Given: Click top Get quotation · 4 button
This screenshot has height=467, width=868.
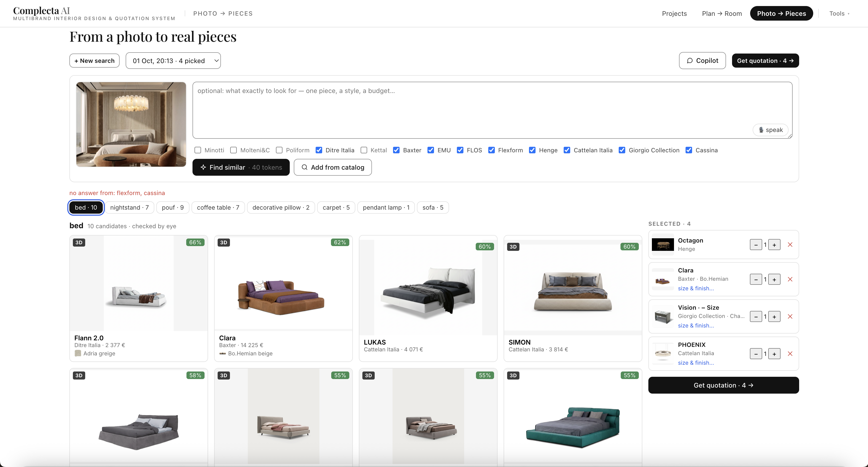Looking at the screenshot, I should click(765, 61).
